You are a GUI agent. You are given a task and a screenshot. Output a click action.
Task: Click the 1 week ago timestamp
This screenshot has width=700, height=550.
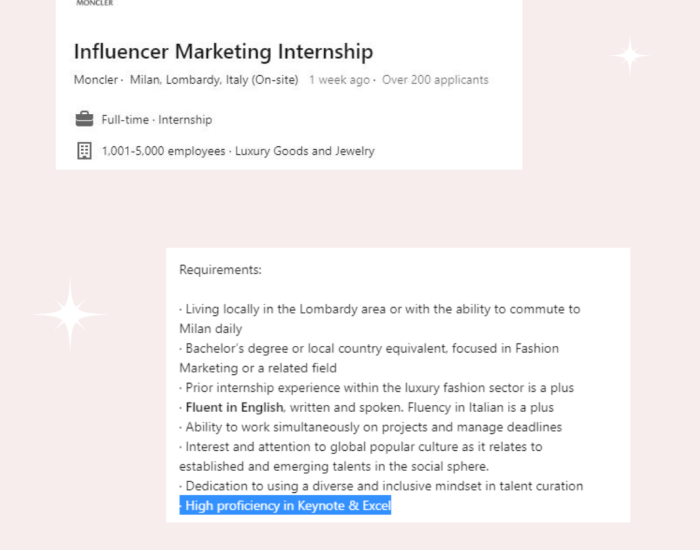pos(339,80)
